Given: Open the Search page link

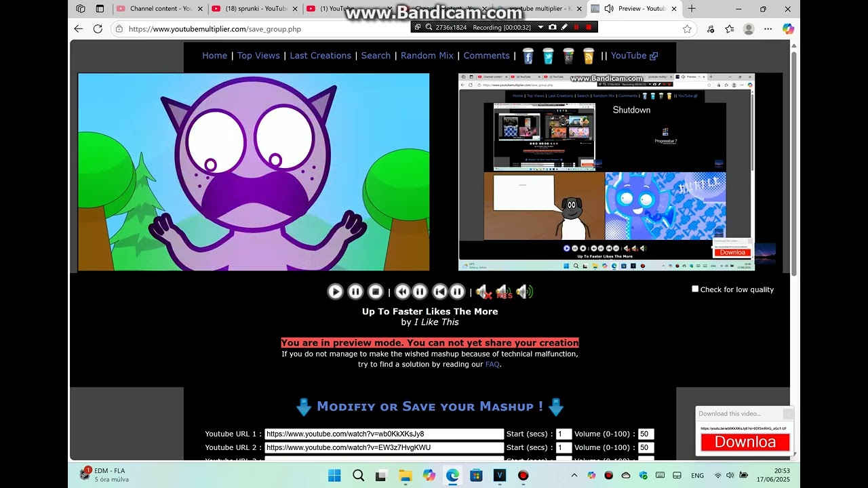Looking at the screenshot, I should 376,56.
